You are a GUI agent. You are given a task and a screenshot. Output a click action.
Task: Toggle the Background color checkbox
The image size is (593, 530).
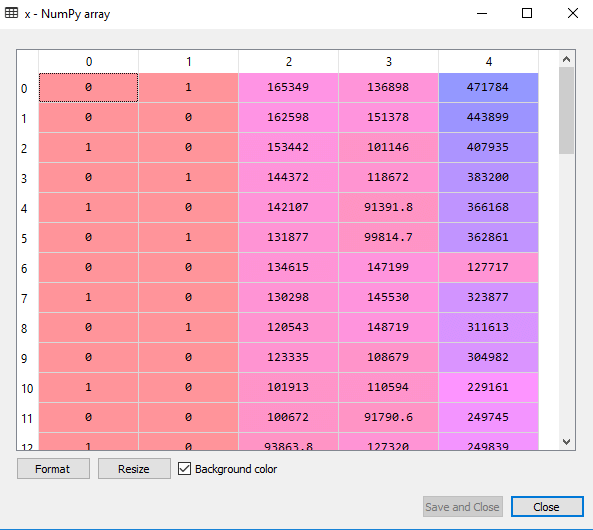[185, 469]
